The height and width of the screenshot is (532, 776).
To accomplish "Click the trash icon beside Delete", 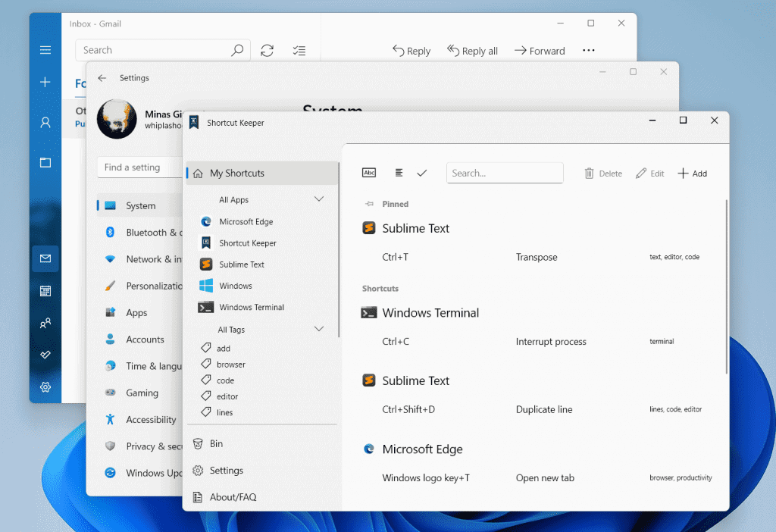I will (589, 174).
